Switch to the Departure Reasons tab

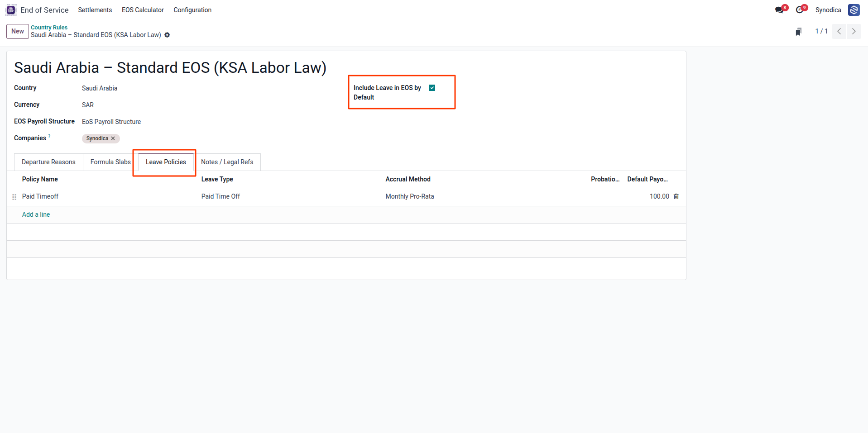coord(48,162)
